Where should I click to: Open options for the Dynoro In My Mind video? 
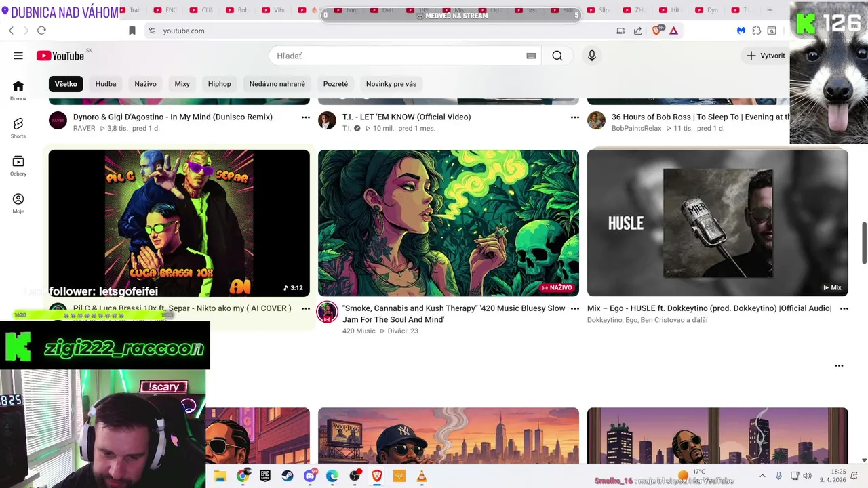pos(306,117)
